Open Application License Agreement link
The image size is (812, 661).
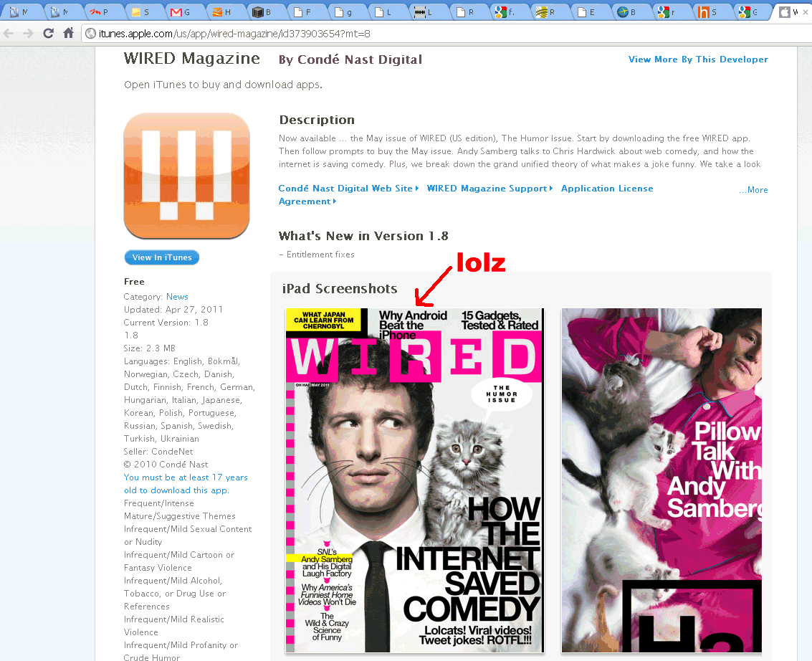tap(607, 189)
